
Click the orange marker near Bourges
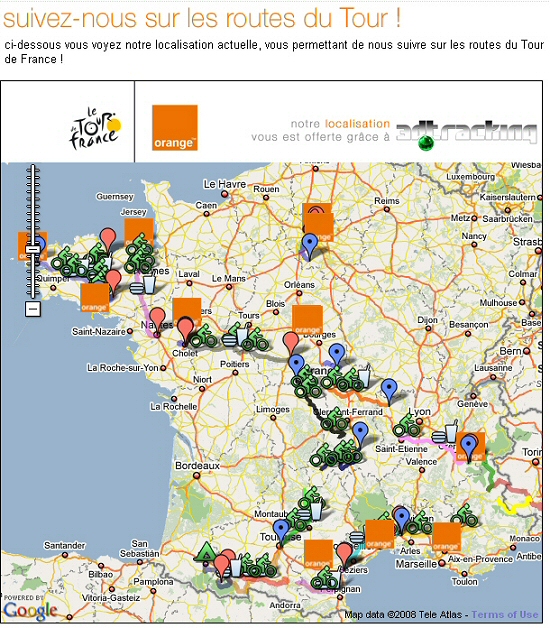[307, 319]
